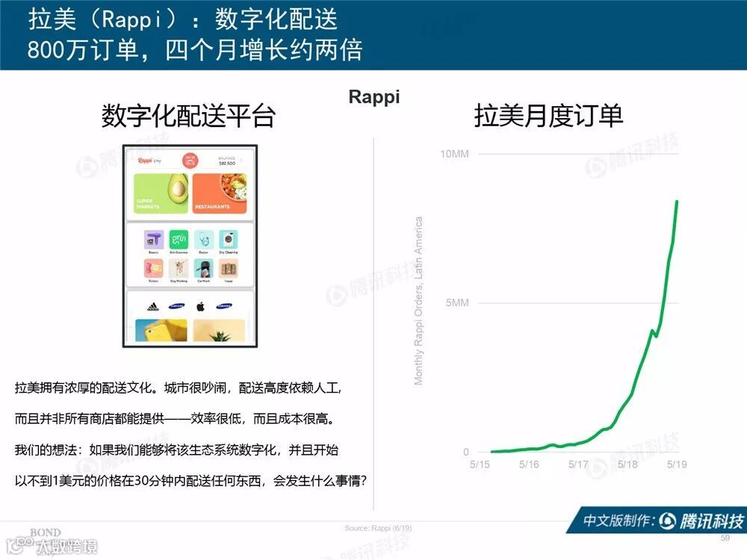Viewport: 747px width, 560px height.
Task: Select the Beauty hair dryer icon
Action: coord(153,240)
